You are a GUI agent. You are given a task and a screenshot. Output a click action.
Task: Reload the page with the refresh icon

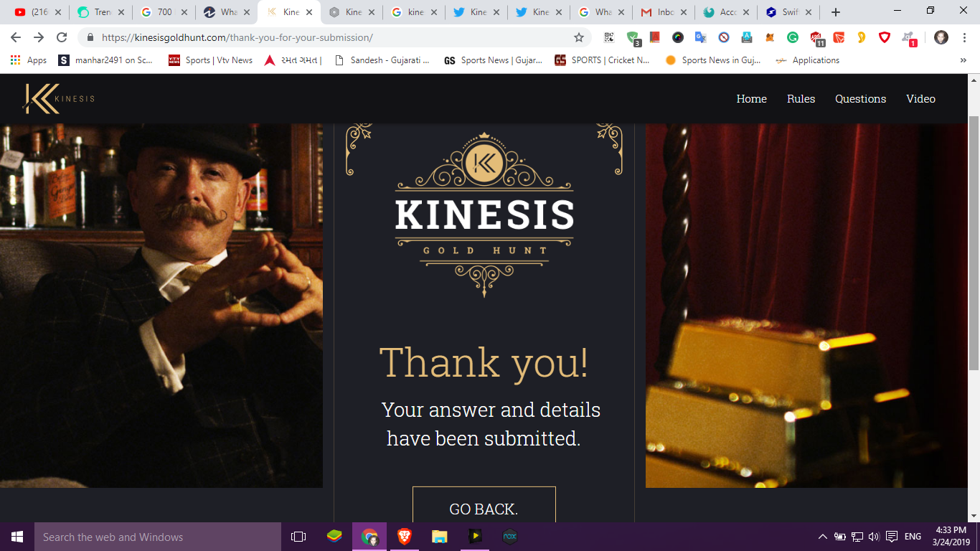click(62, 37)
